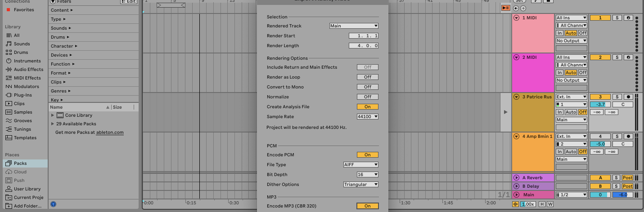
Task: Expand 29 Available Packs item
Action: [x=53, y=124]
